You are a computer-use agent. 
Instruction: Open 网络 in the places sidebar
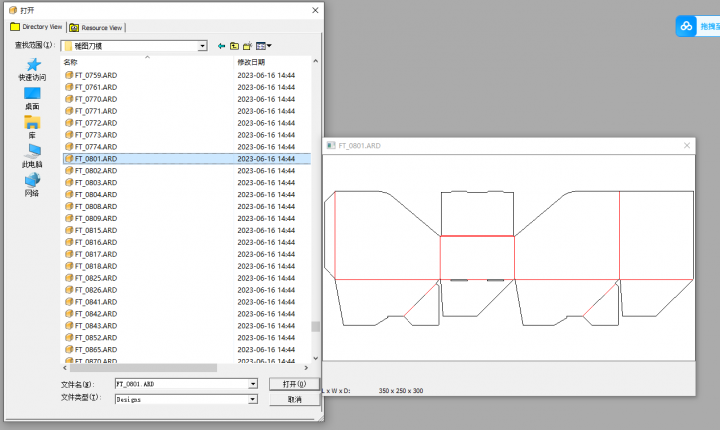(32, 185)
